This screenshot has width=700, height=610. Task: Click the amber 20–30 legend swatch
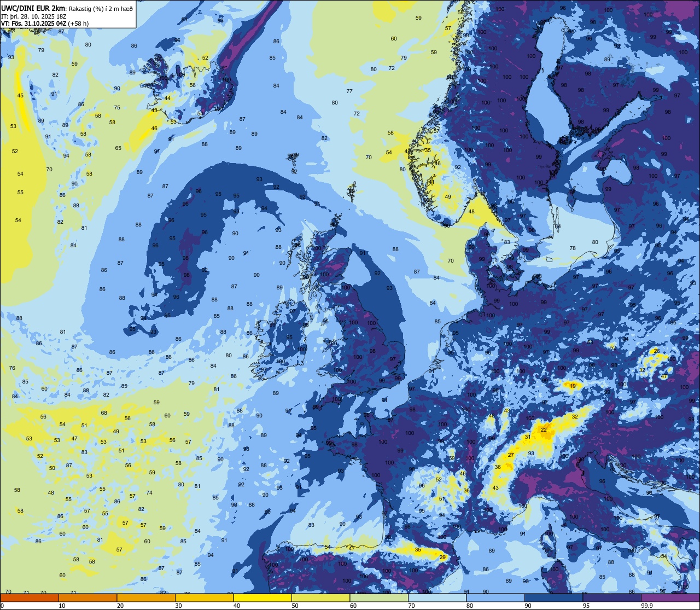pos(146,597)
